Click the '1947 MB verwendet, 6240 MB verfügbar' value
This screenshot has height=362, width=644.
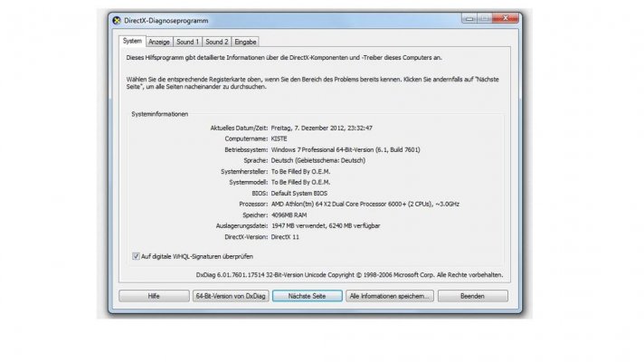click(326, 225)
